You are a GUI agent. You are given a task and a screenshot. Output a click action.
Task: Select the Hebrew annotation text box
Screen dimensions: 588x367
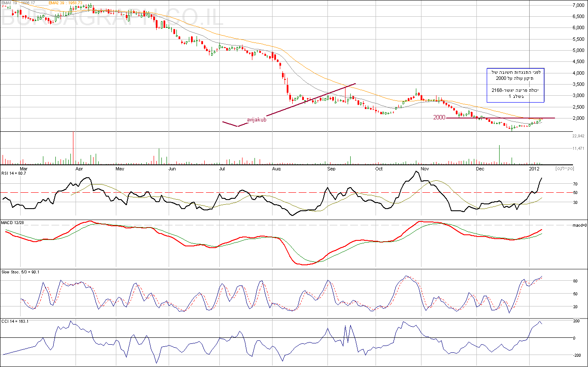[x=515, y=85]
